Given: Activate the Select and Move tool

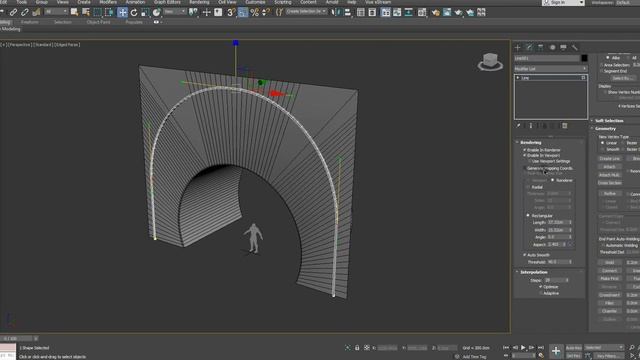Looking at the screenshot, I should (x=122, y=12).
